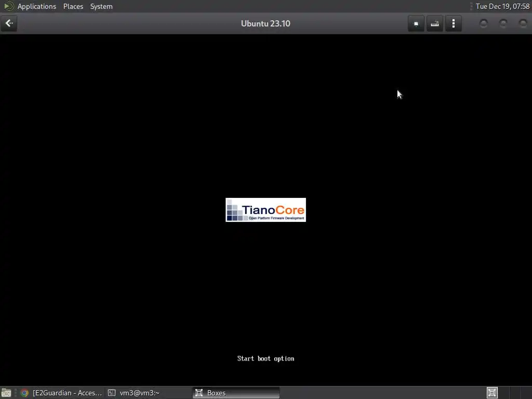Maximize the Boxes window
Viewport: 532px width, 399px height.
coord(503,23)
